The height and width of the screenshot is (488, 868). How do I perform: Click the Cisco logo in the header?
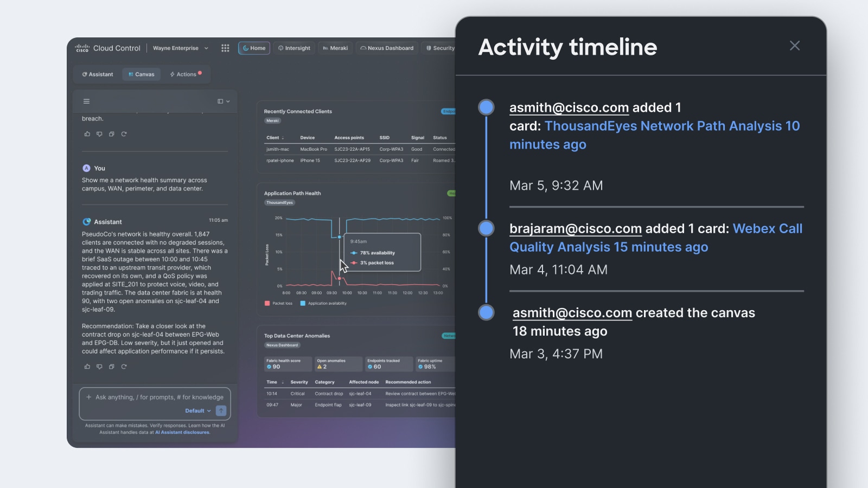pyautogui.click(x=82, y=48)
